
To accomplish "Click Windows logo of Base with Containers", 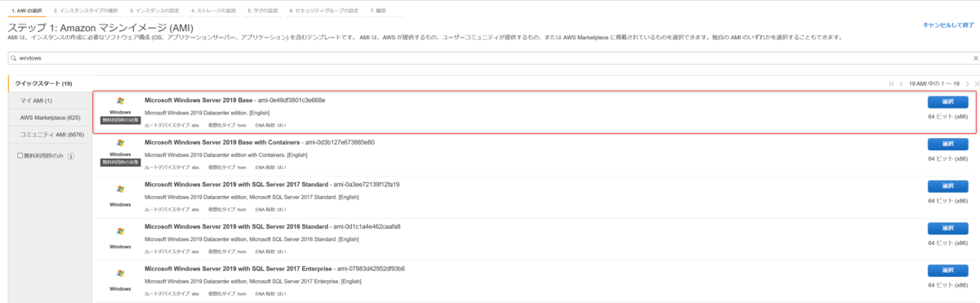I will coord(120,144).
